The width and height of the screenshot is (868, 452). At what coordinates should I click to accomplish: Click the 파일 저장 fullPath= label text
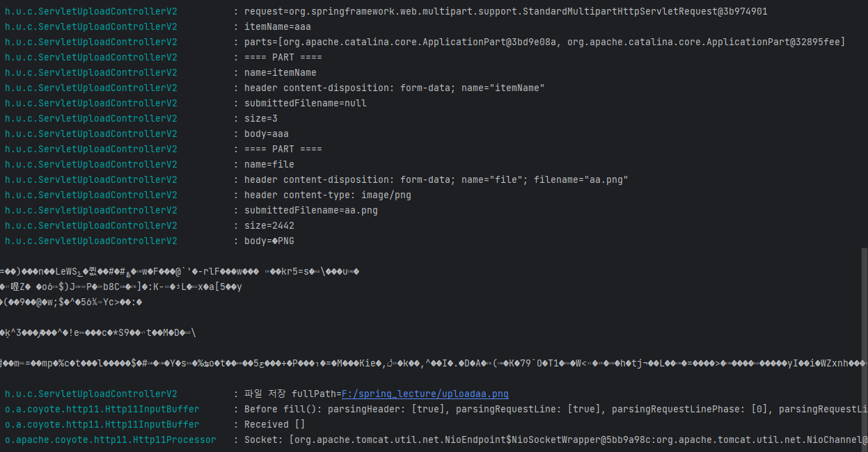coord(292,394)
